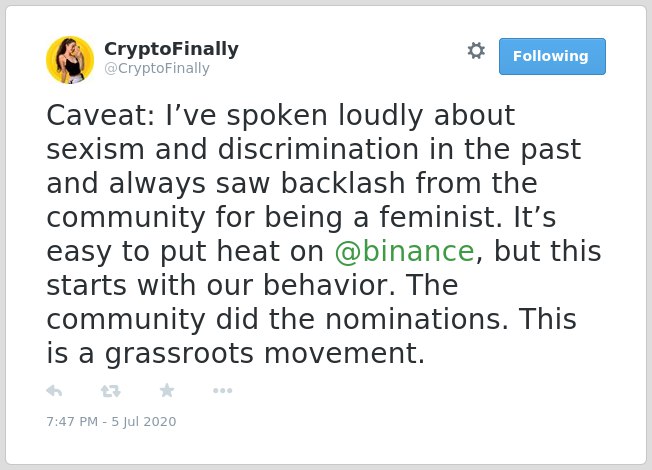
Task: Click the word behavior in the tweet
Action: (329, 285)
